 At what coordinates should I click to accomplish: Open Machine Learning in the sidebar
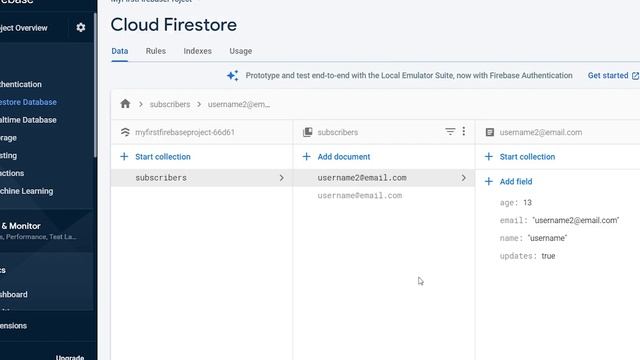[27, 191]
